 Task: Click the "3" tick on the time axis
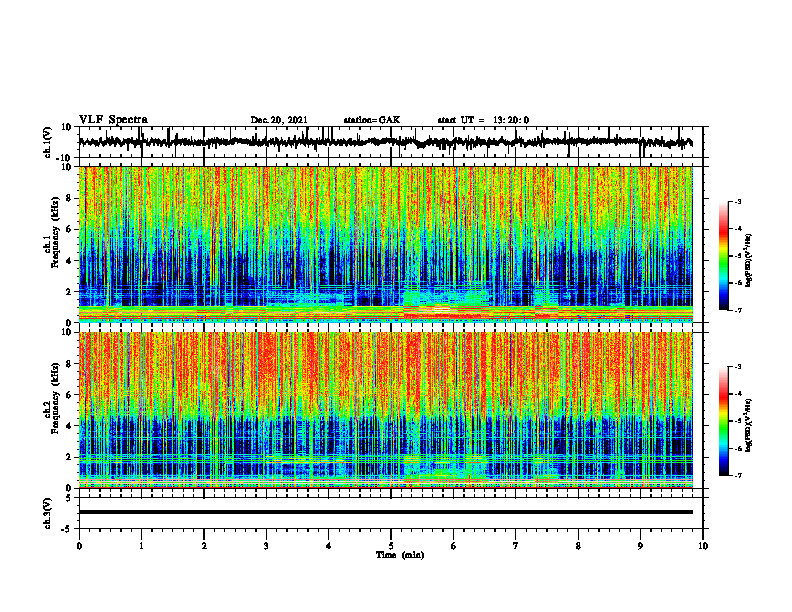[266, 546]
